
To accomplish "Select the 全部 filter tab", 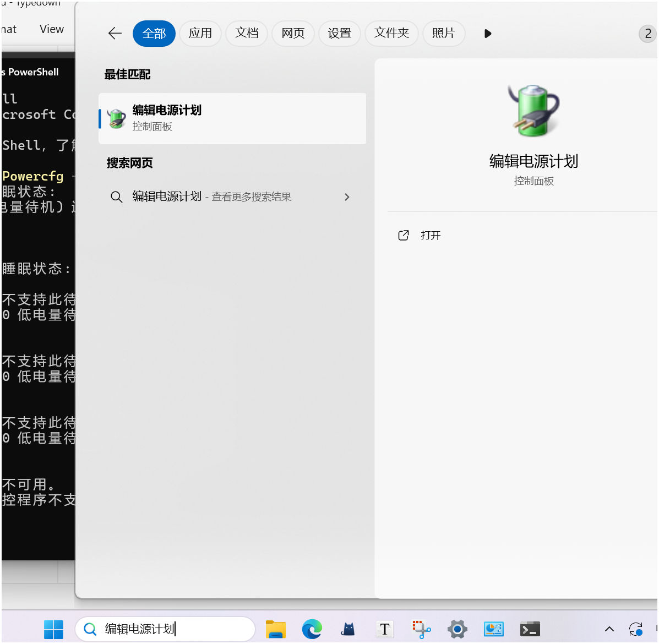I will [154, 33].
